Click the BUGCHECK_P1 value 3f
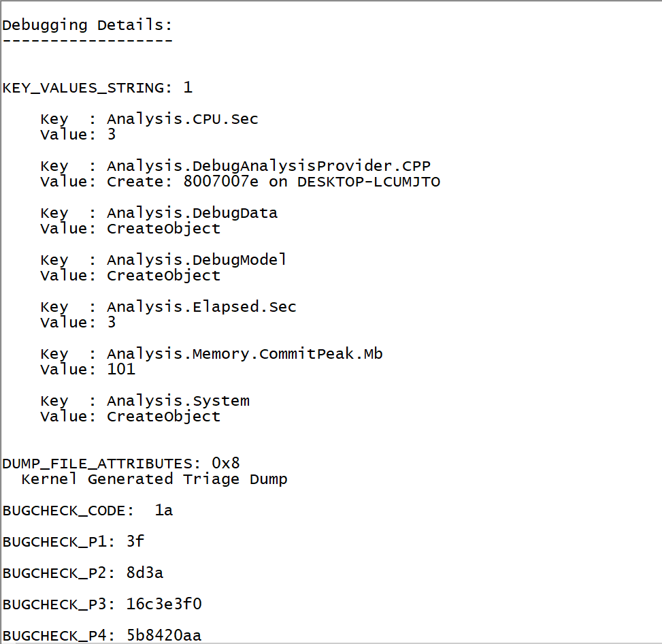Image resolution: width=662 pixels, height=644 pixels. click(135, 542)
